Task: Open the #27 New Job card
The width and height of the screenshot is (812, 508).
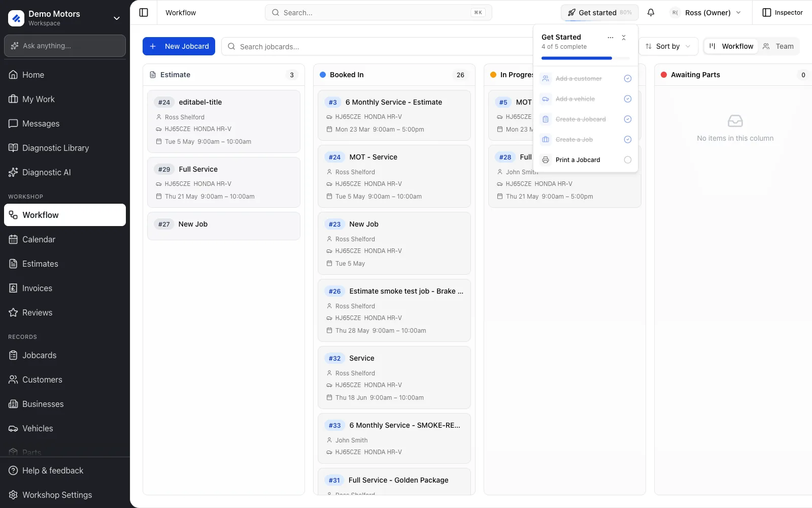Action: (224, 226)
